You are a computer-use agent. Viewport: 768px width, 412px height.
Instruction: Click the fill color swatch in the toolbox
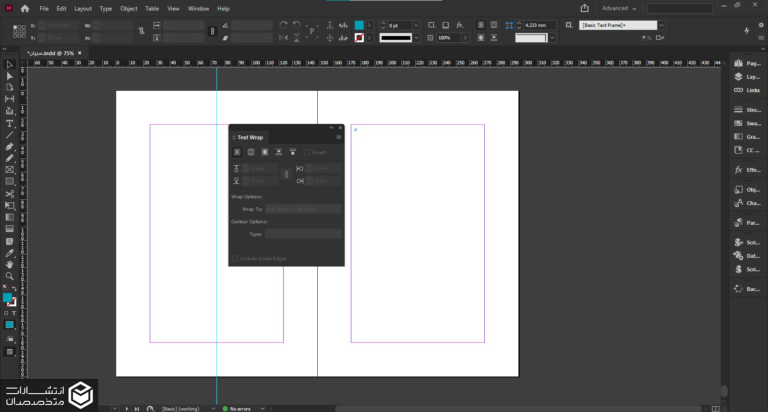8,297
